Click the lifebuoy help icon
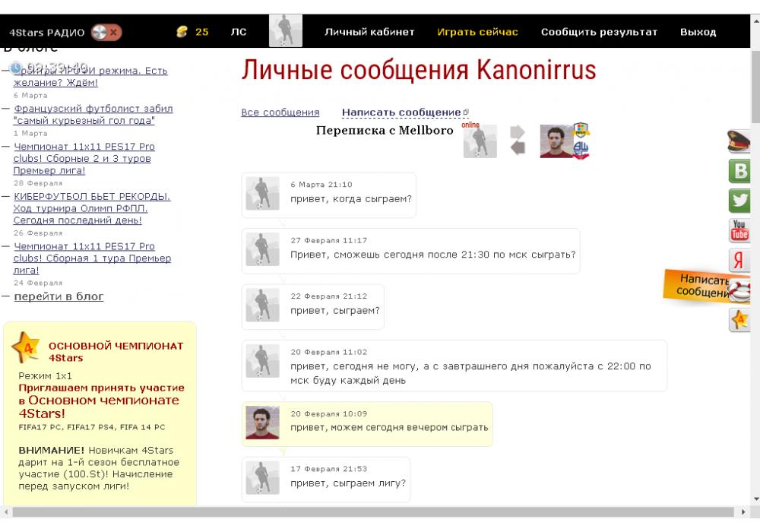 pos(739,290)
